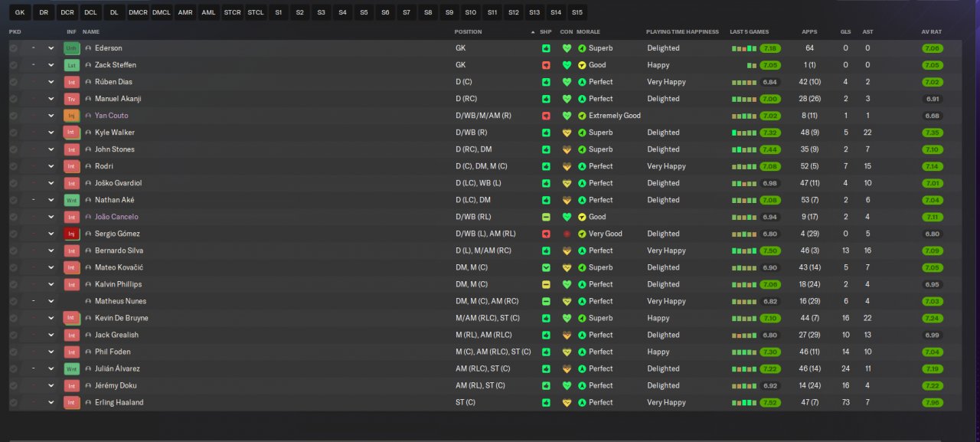Click João Cancelo's yellow sharpness icon

546,217
